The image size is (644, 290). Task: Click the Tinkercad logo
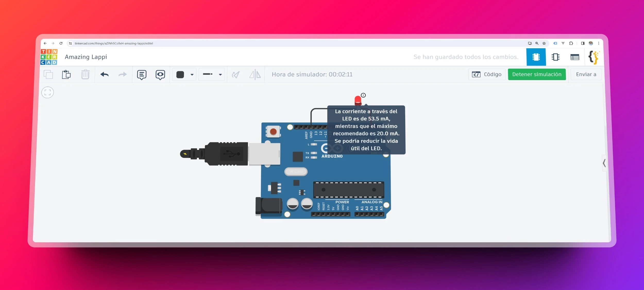click(49, 57)
